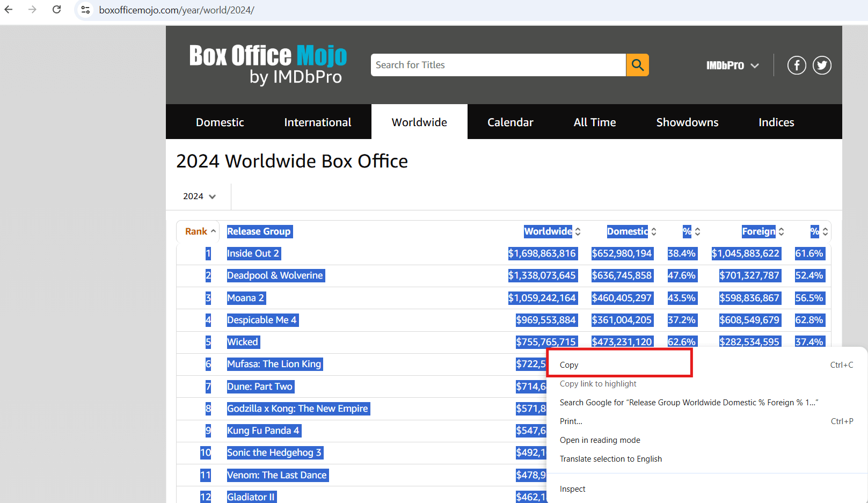Click the browser forward arrow

32,10
